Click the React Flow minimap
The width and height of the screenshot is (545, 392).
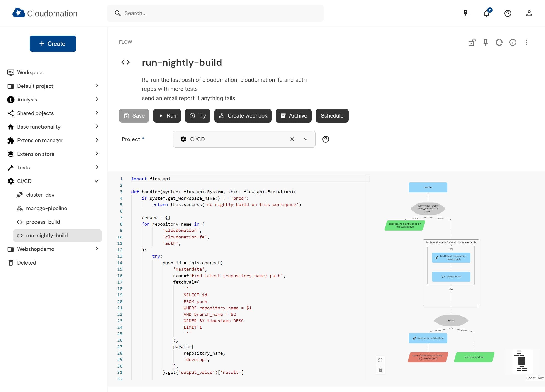(x=522, y=361)
